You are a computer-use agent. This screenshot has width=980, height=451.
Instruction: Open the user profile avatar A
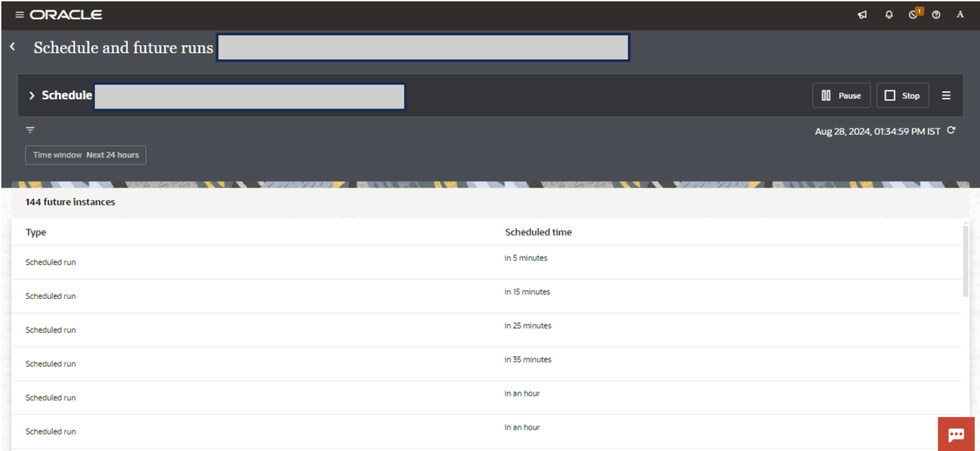[x=959, y=14]
